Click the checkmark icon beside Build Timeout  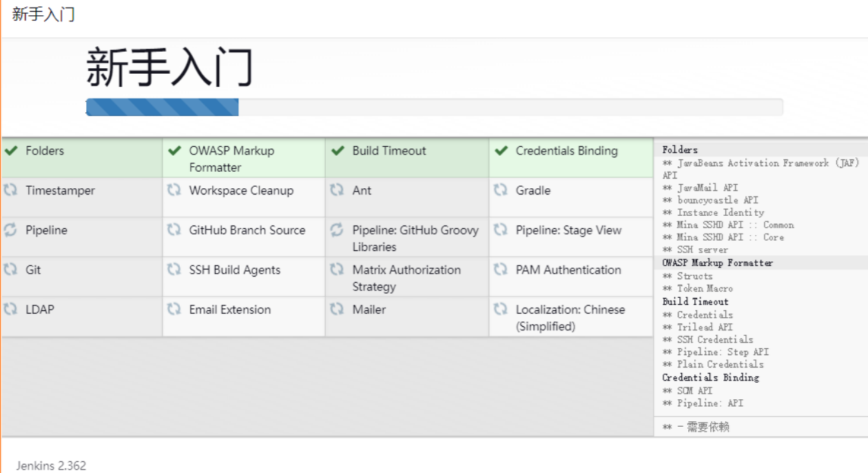click(338, 150)
